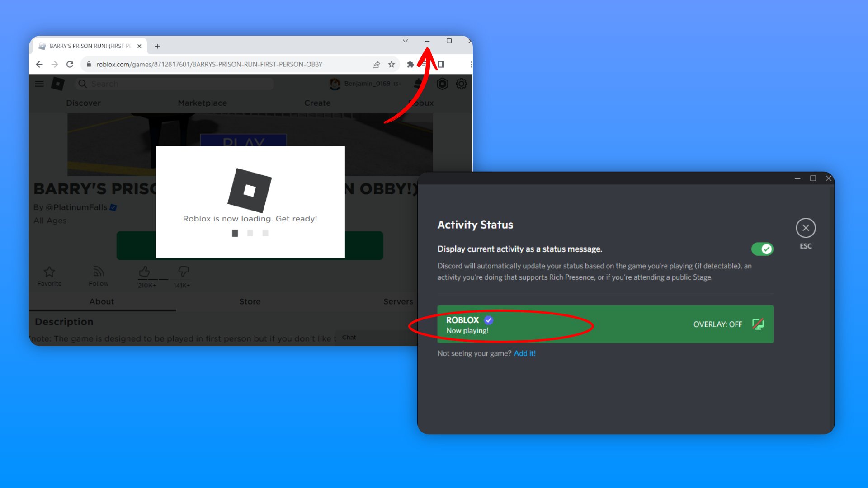
Task: Click the 141K+ dislikes count
Action: (x=182, y=286)
